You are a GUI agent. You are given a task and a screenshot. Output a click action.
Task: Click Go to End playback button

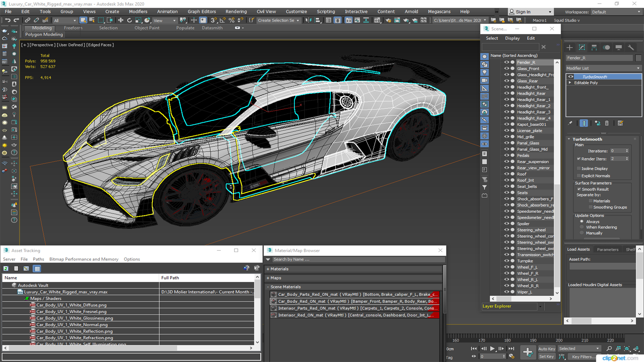pyautogui.click(x=511, y=349)
